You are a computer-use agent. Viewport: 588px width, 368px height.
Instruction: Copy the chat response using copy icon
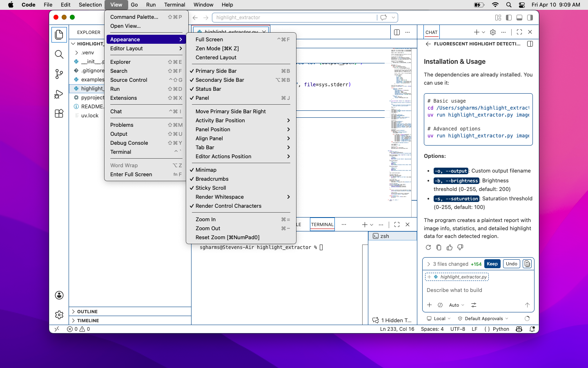coord(439,247)
